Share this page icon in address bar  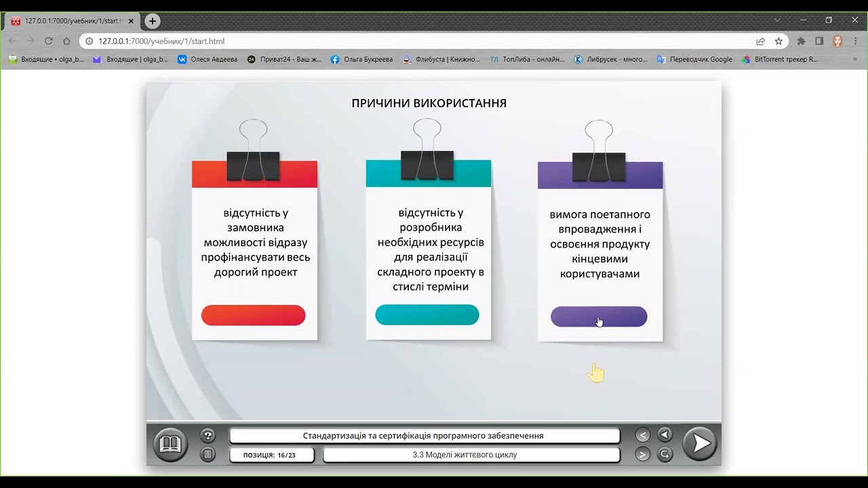[761, 41]
